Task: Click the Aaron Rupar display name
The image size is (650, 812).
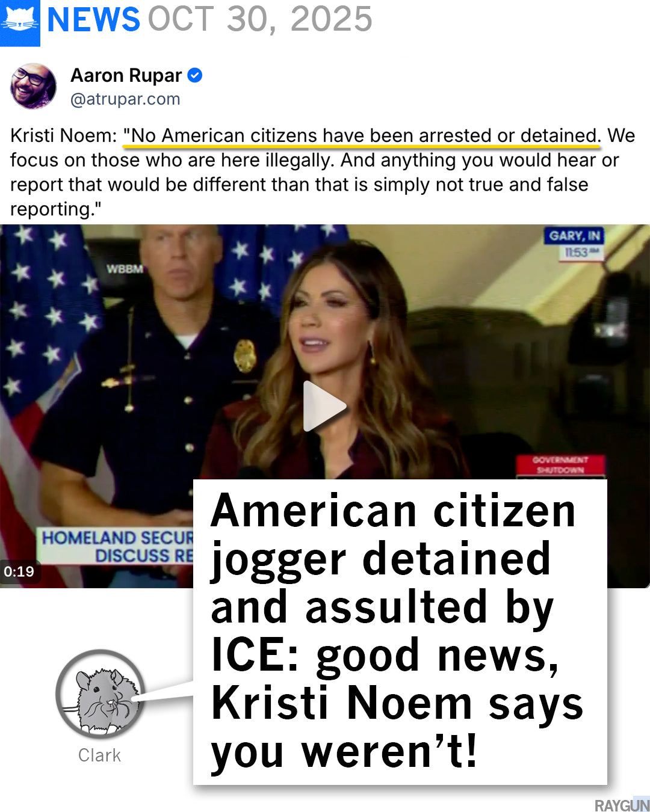Action: click(x=126, y=75)
